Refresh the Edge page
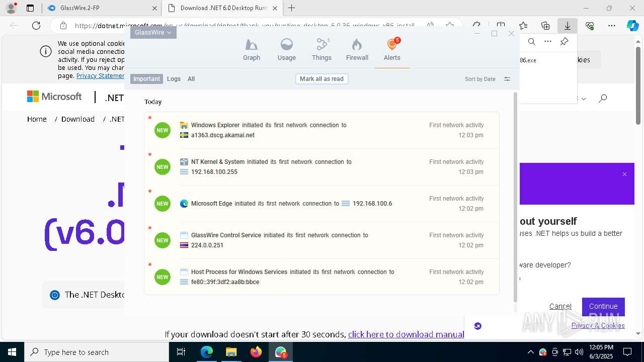 click(36, 26)
